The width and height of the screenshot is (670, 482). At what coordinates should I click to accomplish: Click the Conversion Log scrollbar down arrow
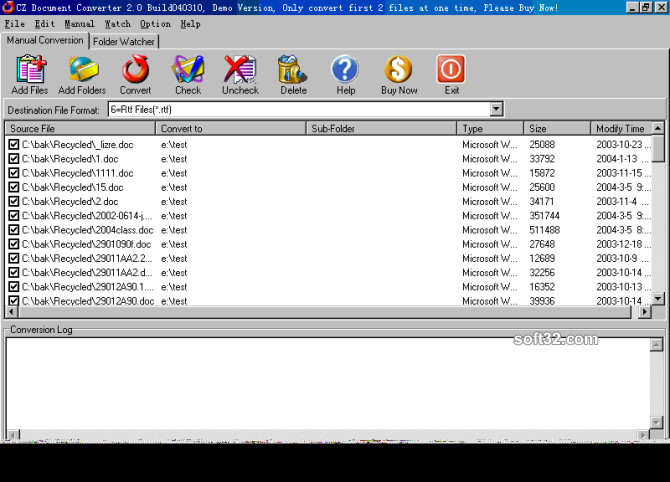[x=656, y=423]
